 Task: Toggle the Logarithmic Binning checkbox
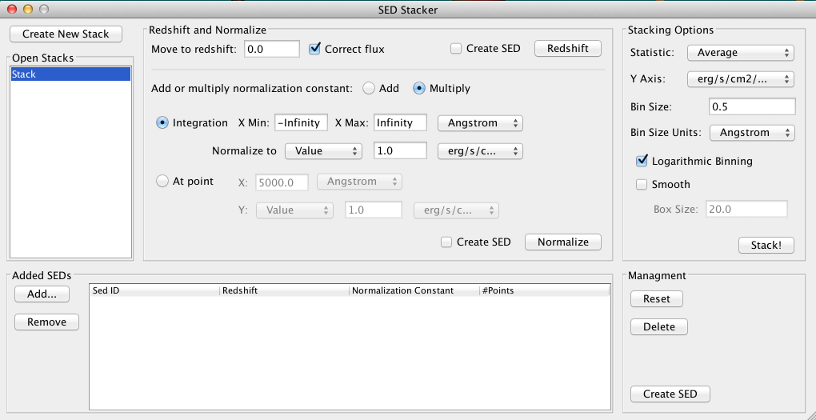point(642,161)
